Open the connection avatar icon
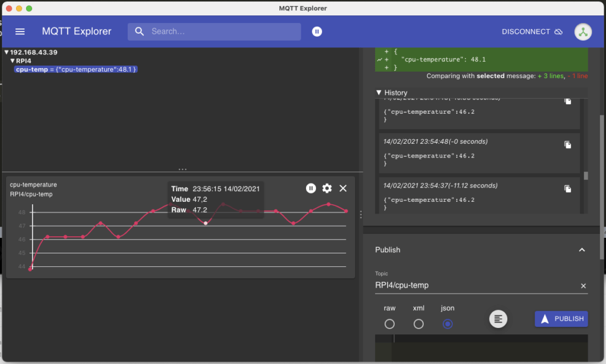 pyautogui.click(x=583, y=32)
